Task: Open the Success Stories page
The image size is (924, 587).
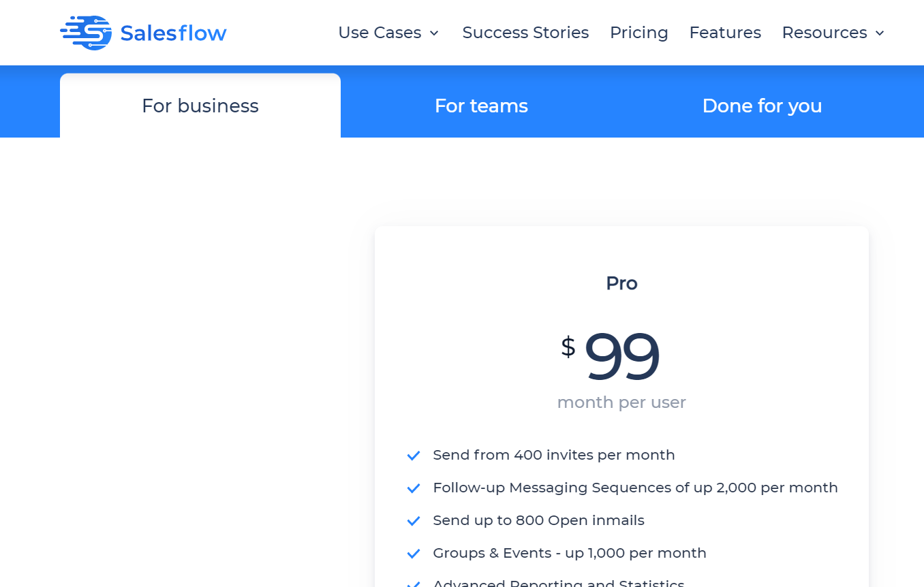Action: 525,32
